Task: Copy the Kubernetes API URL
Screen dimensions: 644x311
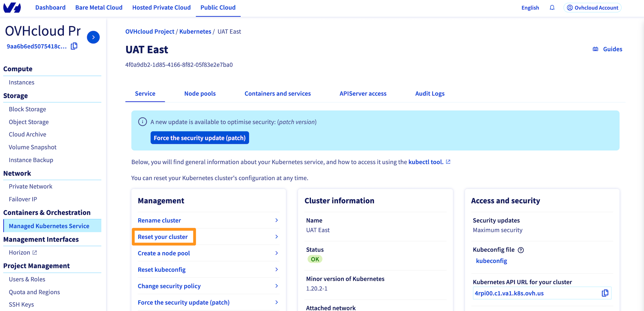Action: pyautogui.click(x=605, y=293)
